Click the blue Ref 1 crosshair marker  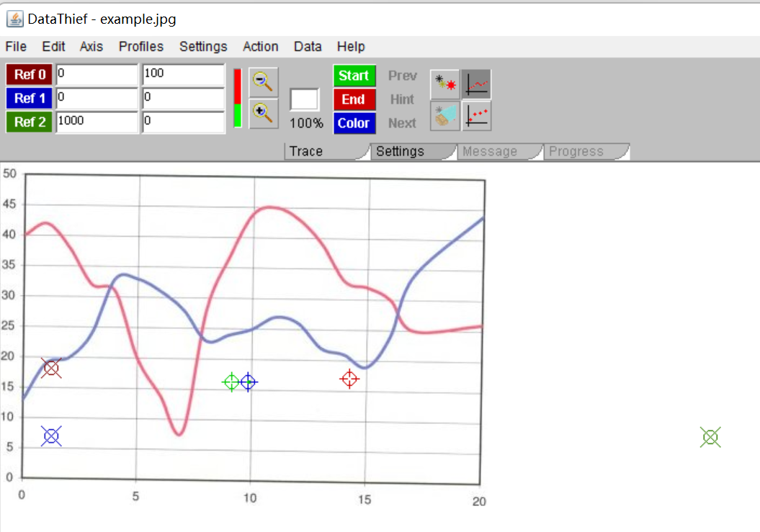pyautogui.click(x=51, y=436)
